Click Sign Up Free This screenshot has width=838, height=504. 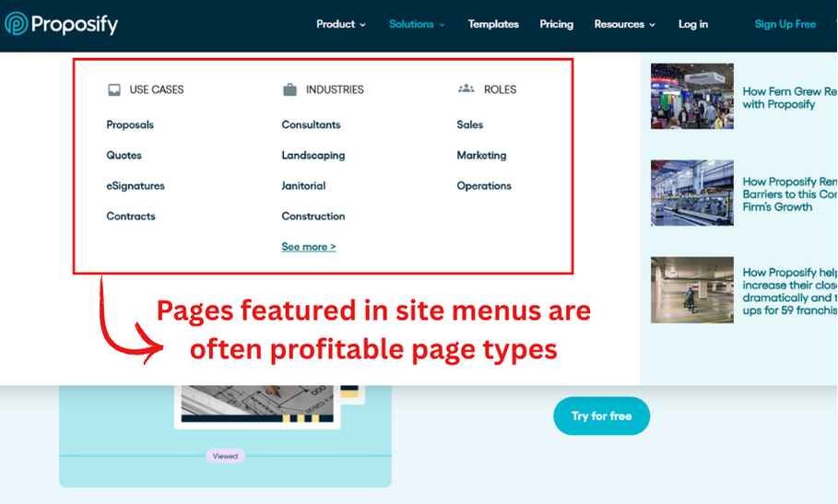[x=785, y=24]
